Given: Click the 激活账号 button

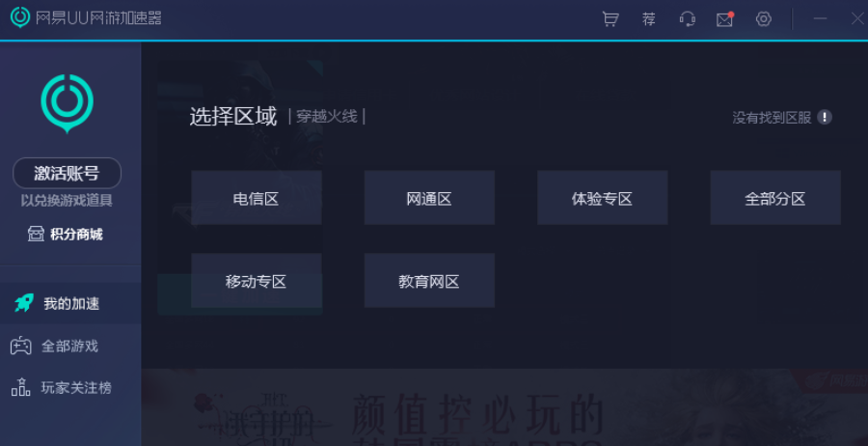Looking at the screenshot, I should (67, 173).
